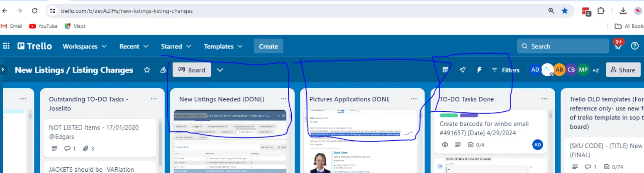Click the Chrome address bar URL
The width and height of the screenshot is (644, 173).
pos(127,11)
